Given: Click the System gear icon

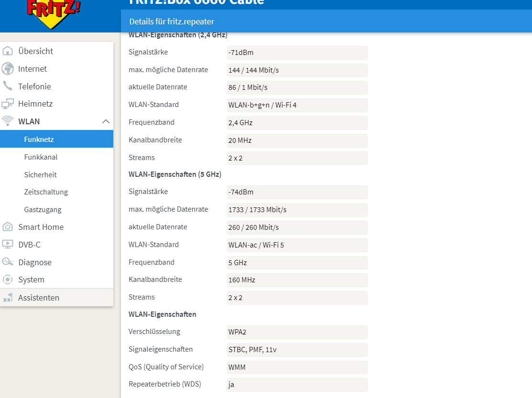Looking at the screenshot, I should (x=8, y=280).
